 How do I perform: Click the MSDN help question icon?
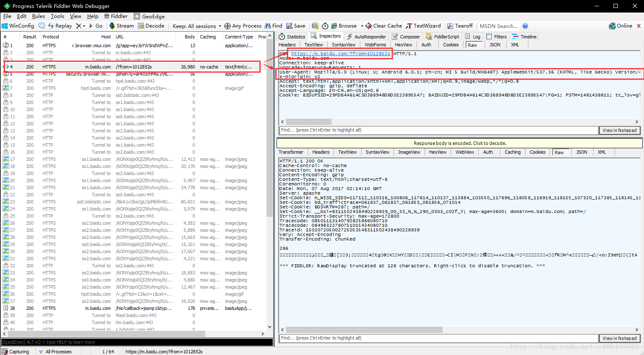[x=525, y=26]
